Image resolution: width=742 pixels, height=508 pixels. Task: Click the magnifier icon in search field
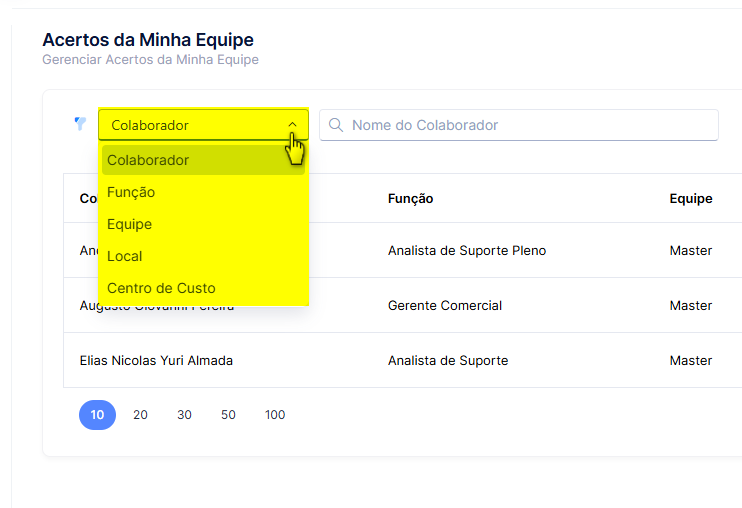point(336,125)
